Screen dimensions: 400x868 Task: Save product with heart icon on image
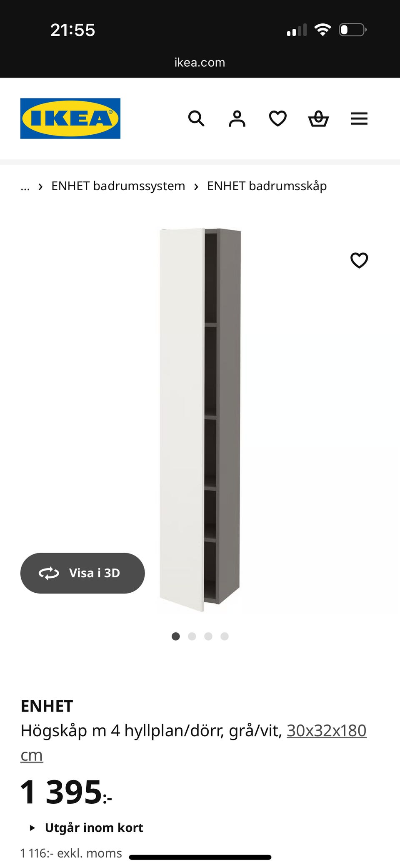coord(359,260)
